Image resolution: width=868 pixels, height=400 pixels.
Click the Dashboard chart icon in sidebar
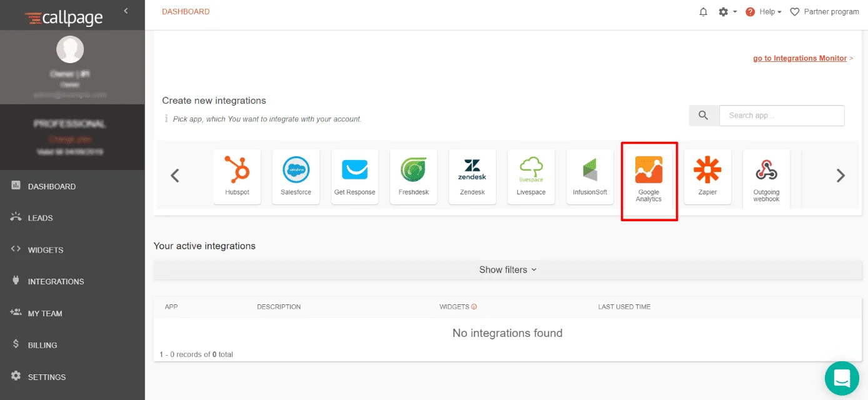point(16,186)
